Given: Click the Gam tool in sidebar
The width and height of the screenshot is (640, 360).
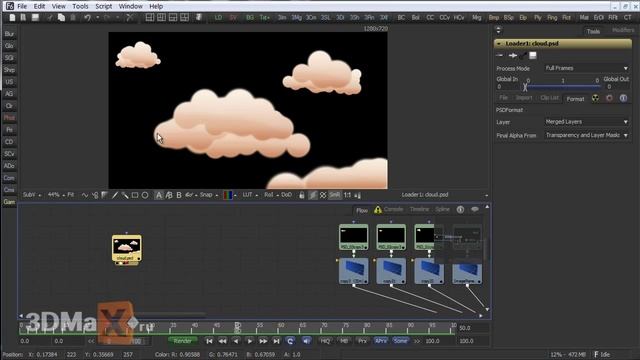Looking at the screenshot, I should click(x=9, y=202).
